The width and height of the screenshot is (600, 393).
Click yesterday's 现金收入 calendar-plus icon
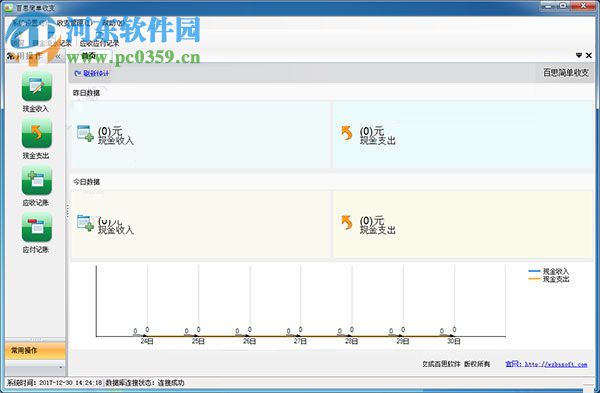coord(85,133)
